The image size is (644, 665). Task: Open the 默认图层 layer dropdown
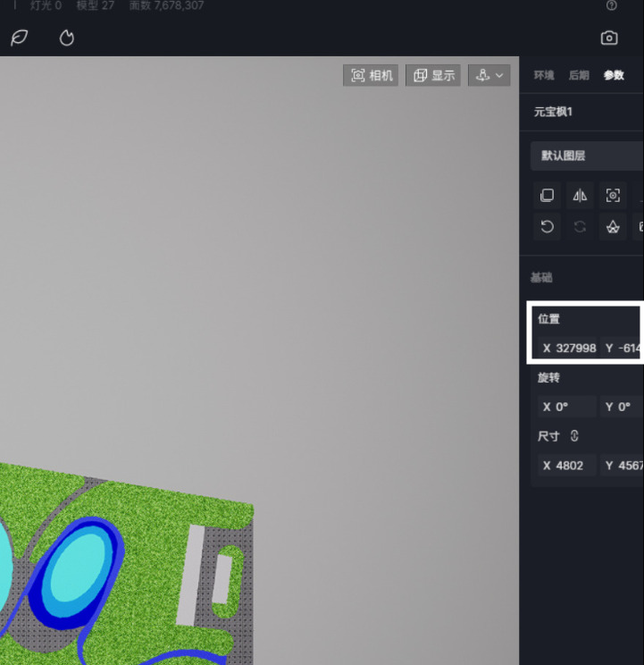587,156
